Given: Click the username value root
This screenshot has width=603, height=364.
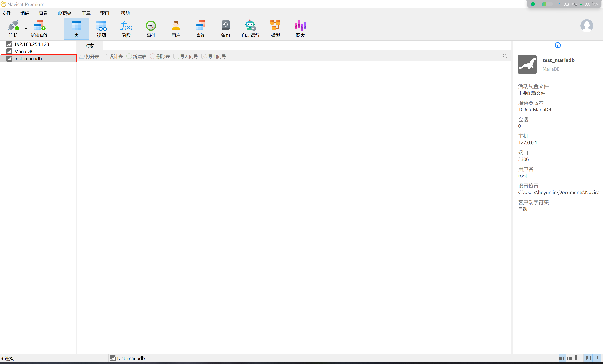Looking at the screenshot, I should 523,176.
